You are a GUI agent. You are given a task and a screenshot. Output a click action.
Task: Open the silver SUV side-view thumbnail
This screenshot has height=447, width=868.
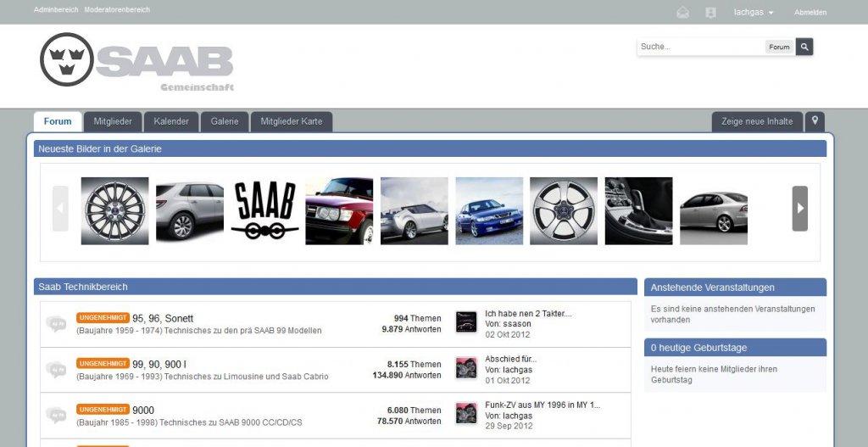pyautogui.click(x=190, y=211)
